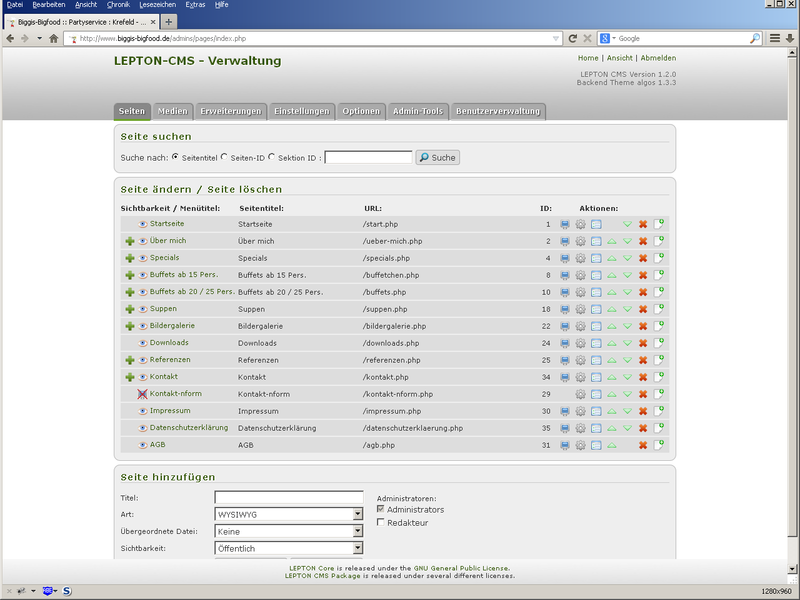Switch to the Admin-Tools tab
The image size is (800, 600).
click(x=418, y=111)
